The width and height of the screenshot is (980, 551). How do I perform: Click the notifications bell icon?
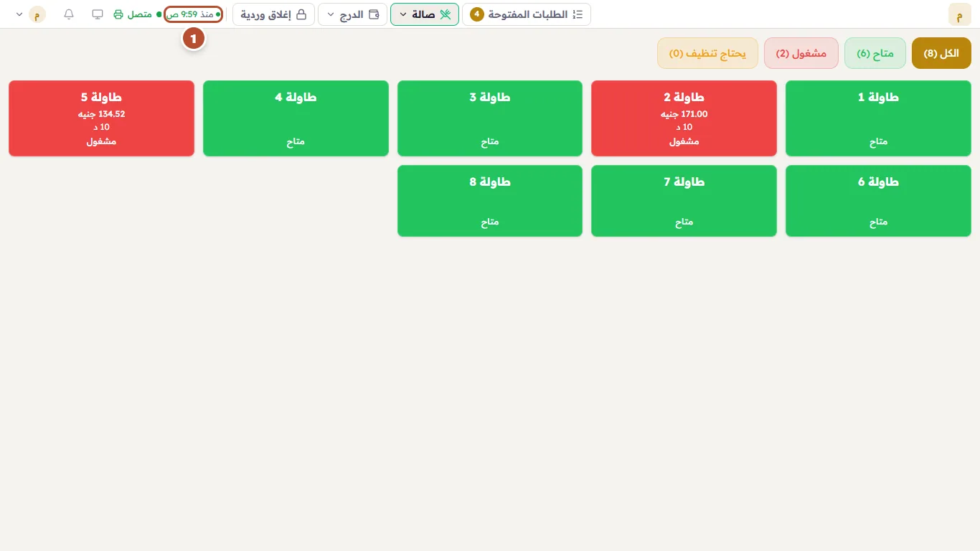click(69, 14)
